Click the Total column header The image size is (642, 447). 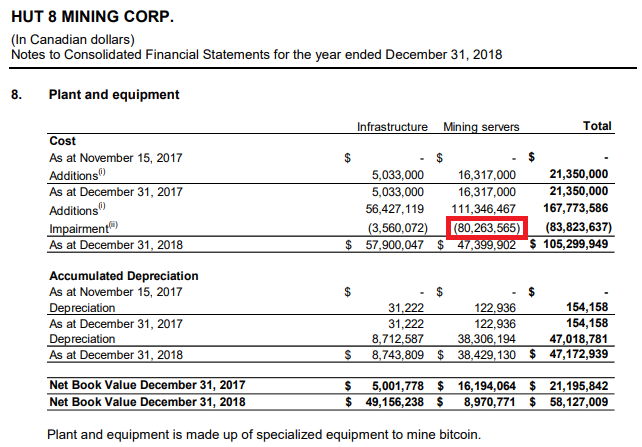click(x=597, y=126)
